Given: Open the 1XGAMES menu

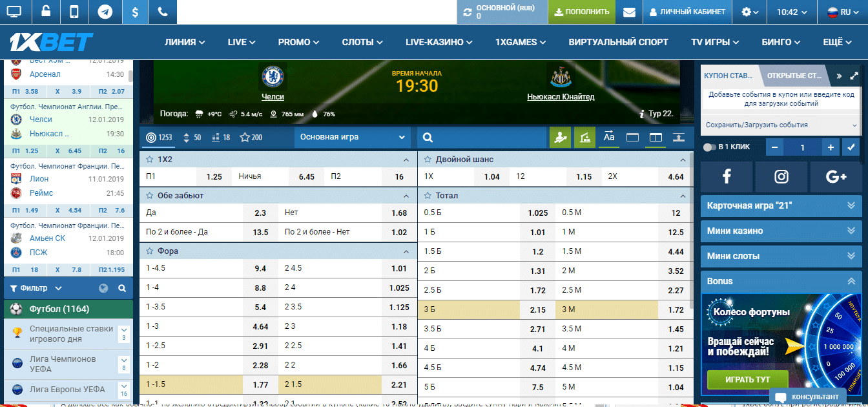Looking at the screenshot, I should click(x=521, y=42).
